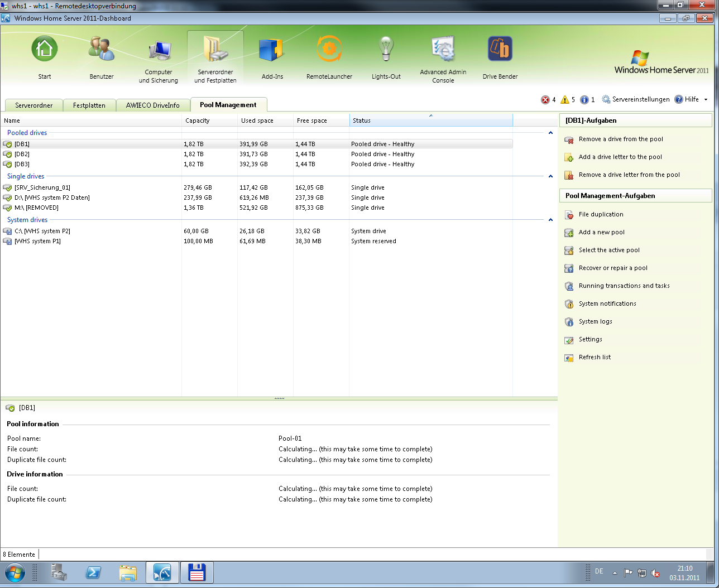Select D:\ [WHS system P2 Daten] row
Screen dimensions: 719x588
coord(257,197)
